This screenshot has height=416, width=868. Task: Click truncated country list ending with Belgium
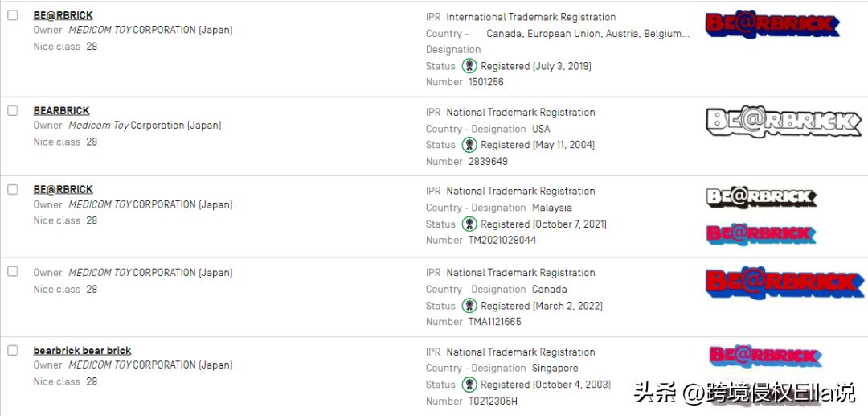tap(588, 34)
